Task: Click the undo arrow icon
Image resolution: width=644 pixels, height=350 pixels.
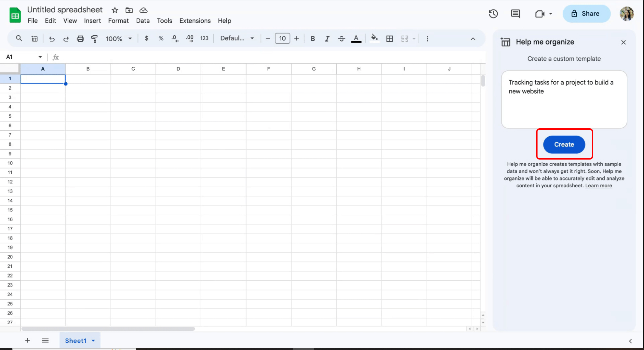Action: pyautogui.click(x=52, y=39)
